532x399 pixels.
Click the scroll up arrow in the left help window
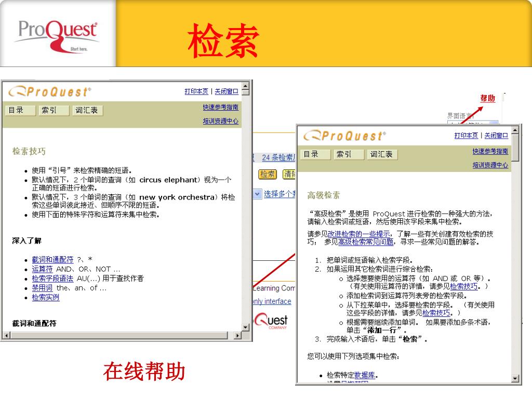click(x=245, y=86)
